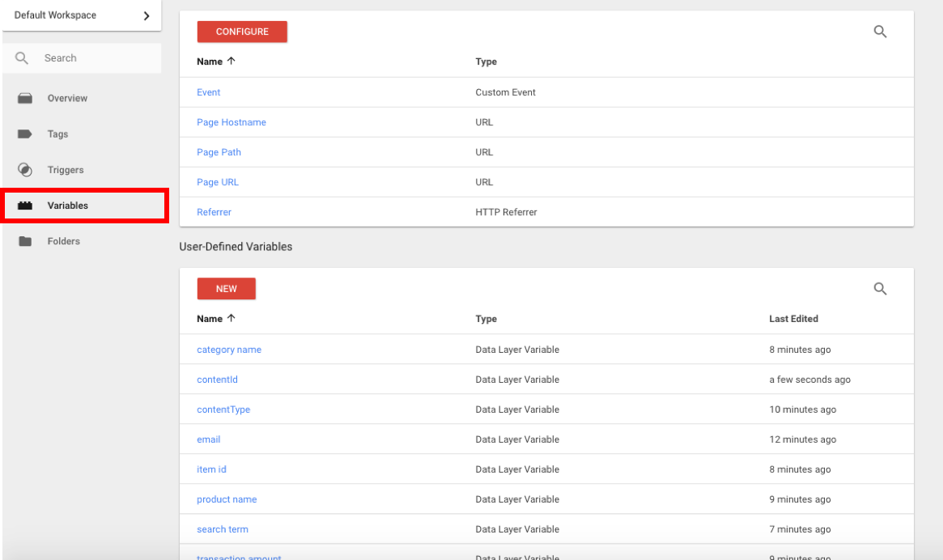
Task: Click the Folders icon in sidebar
Action: pyautogui.click(x=25, y=241)
